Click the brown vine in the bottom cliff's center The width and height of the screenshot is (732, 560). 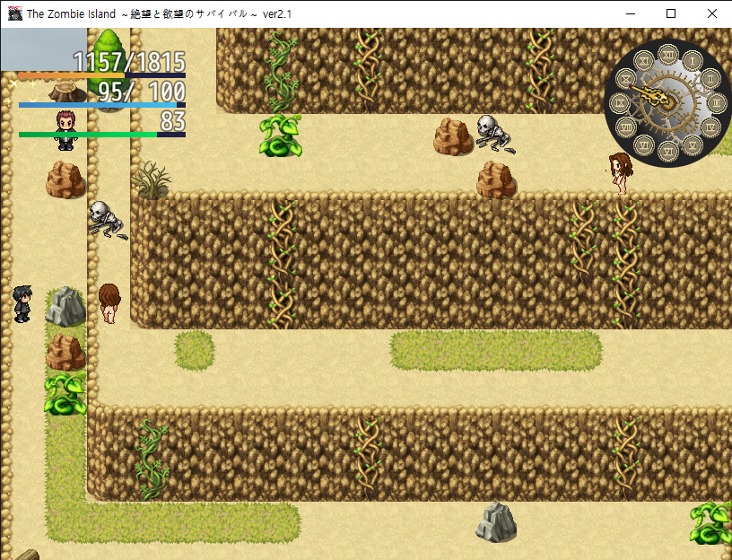[368, 458]
